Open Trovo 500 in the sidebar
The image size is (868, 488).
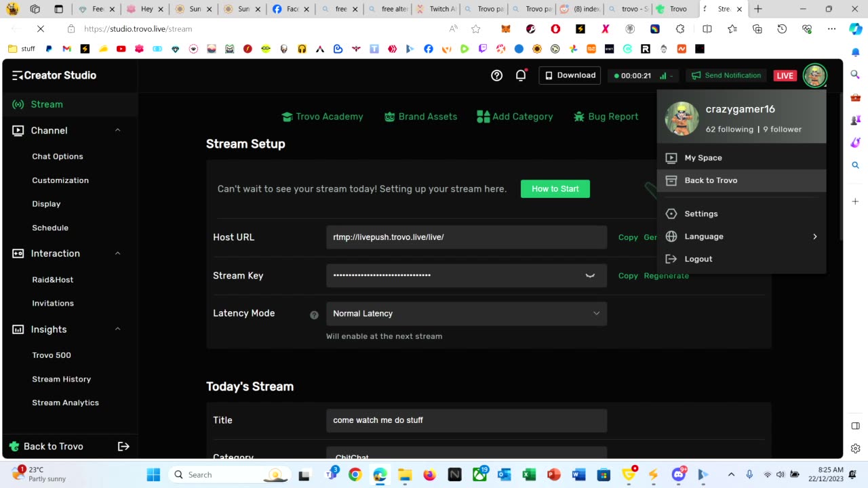tap(52, 355)
